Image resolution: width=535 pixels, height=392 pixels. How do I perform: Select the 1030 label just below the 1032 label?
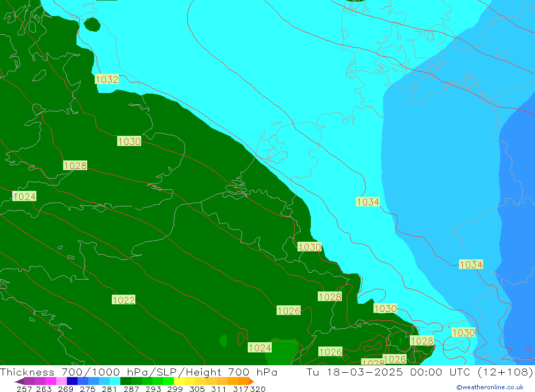129,141
